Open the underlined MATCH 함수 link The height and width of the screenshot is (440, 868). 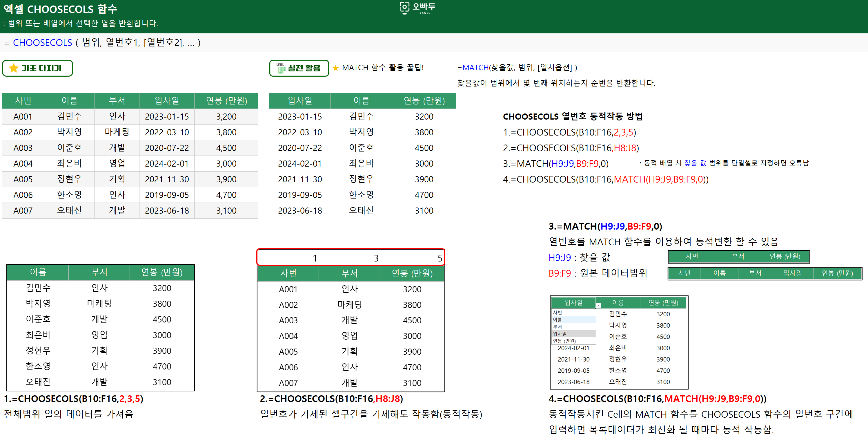[x=364, y=68]
